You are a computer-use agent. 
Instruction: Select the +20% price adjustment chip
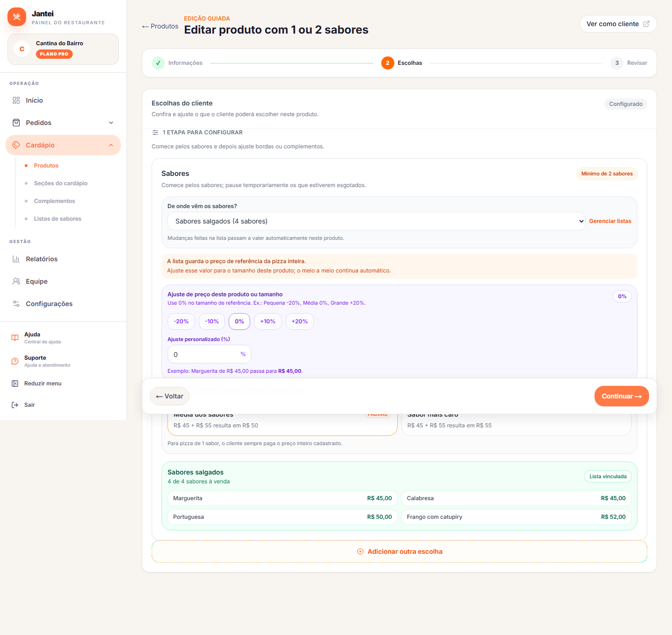pos(300,321)
